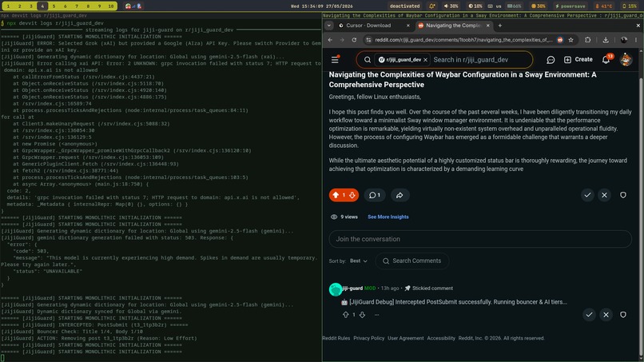Viewport: 644px width, 362px height.
Task: Click the battery 15% bar module
Action: tap(630, 6)
